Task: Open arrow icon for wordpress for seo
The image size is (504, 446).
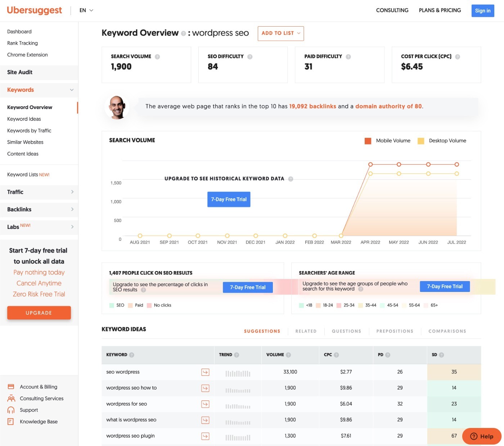Action: point(205,404)
